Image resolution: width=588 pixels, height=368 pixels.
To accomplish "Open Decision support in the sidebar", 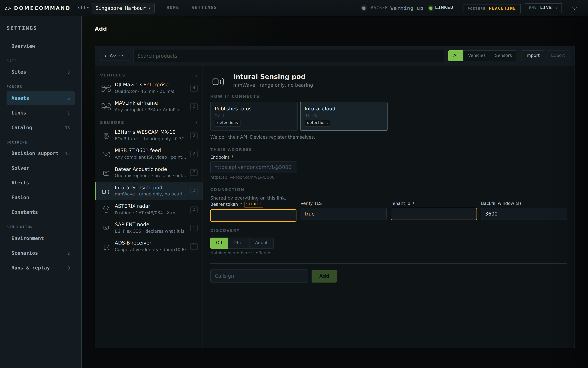I will tap(40, 153).
